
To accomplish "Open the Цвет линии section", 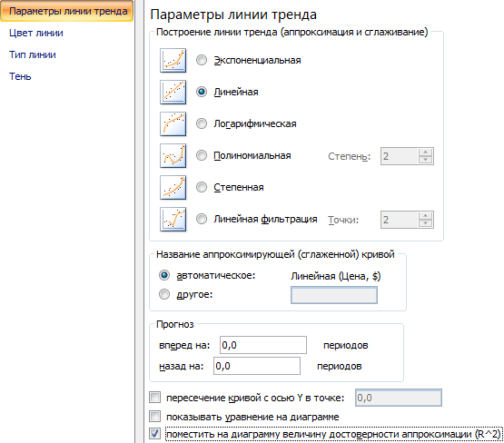I will 36,33.
